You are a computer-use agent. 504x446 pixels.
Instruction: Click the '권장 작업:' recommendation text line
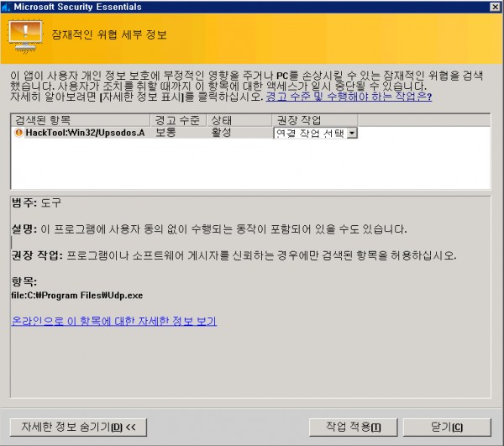click(234, 255)
